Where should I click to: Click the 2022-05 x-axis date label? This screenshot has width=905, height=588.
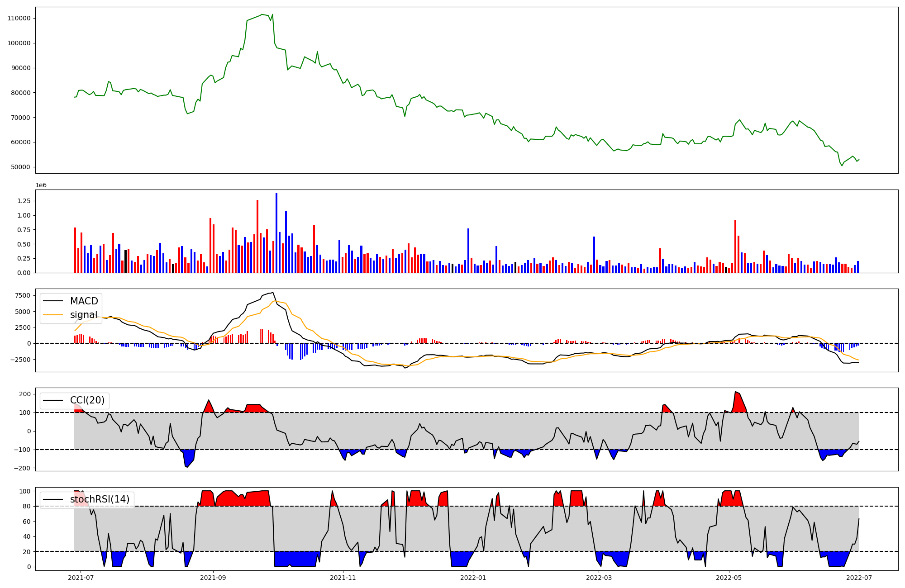point(729,578)
